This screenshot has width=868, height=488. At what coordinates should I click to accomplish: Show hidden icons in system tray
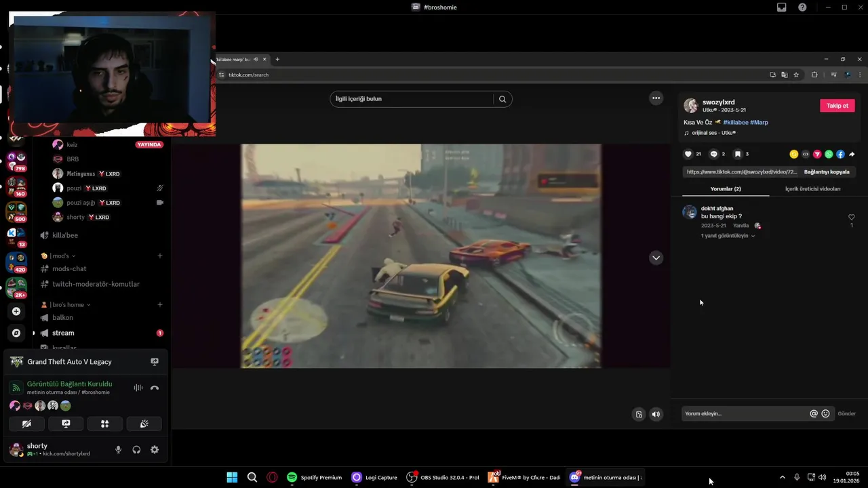click(782, 477)
